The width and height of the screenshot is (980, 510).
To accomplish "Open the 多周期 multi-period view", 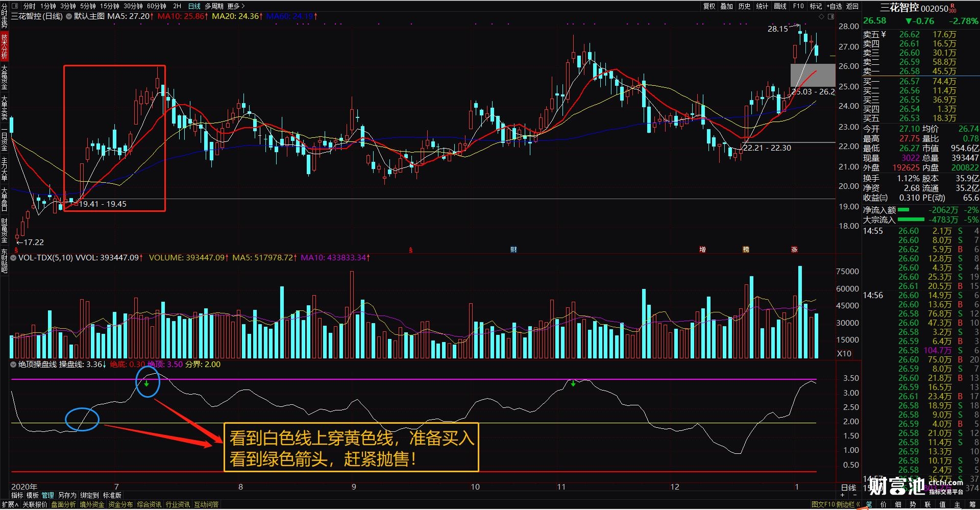I will [214, 6].
